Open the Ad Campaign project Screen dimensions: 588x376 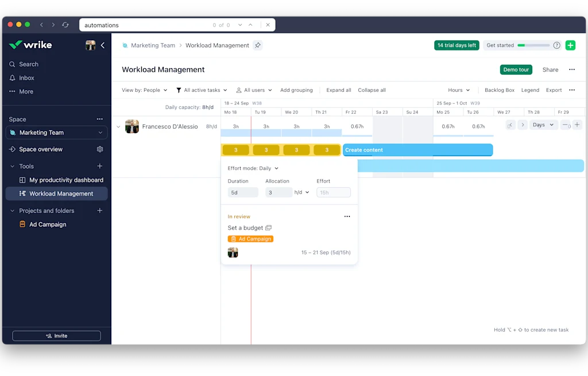pos(42,224)
